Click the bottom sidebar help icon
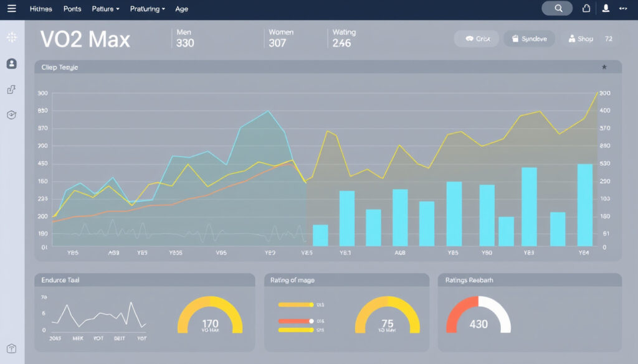 coord(11,348)
